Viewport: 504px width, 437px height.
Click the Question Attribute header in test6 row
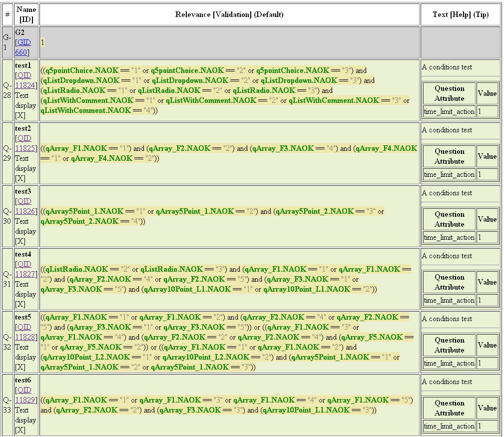pyautogui.click(x=449, y=408)
